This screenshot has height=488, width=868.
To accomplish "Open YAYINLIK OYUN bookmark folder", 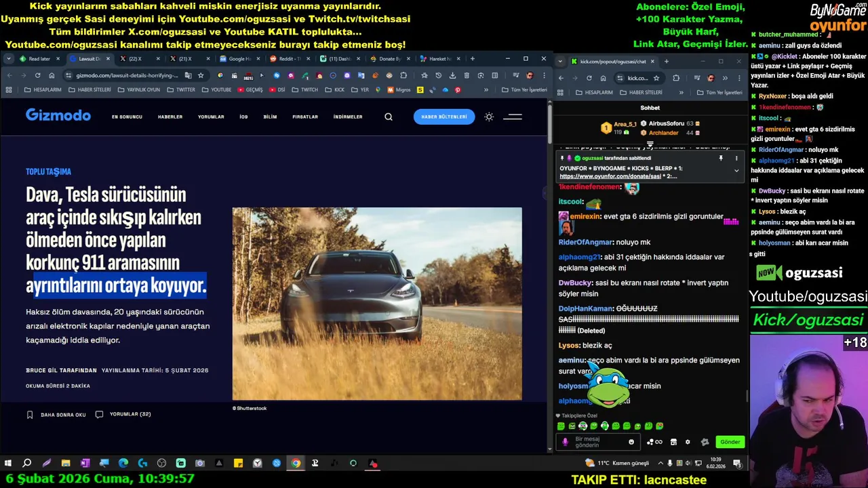I will click(138, 89).
